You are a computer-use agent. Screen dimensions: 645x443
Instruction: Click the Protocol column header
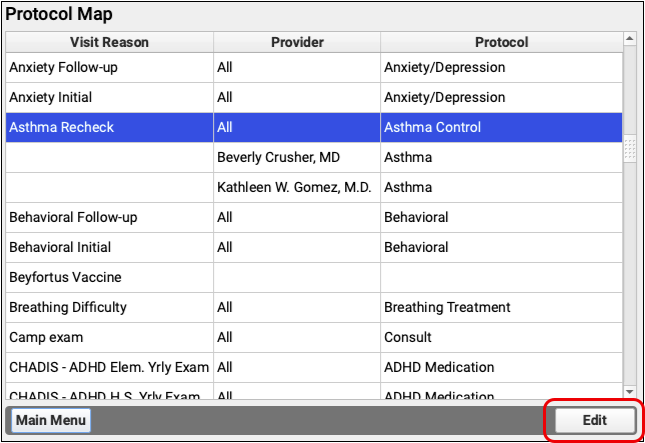click(500, 43)
